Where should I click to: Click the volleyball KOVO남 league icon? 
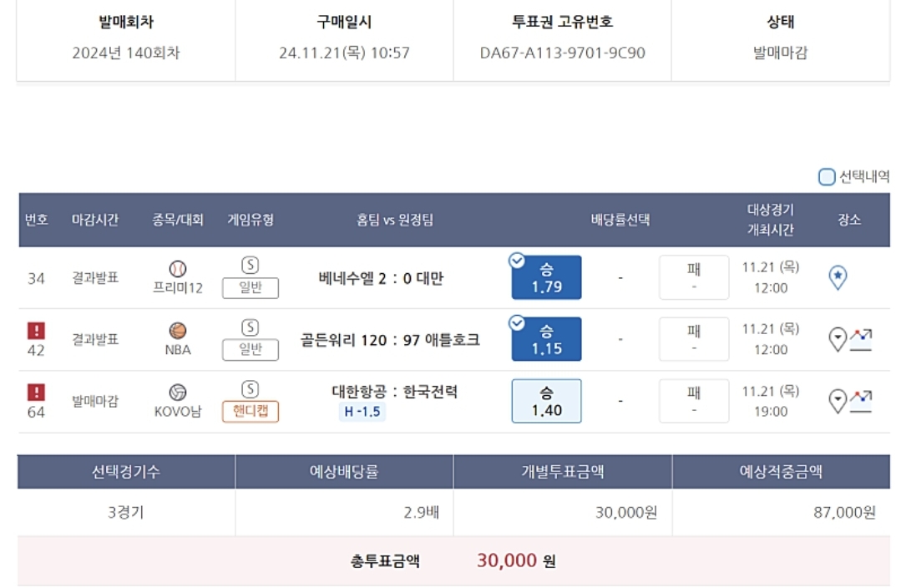pyautogui.click(x=178, y=393)
